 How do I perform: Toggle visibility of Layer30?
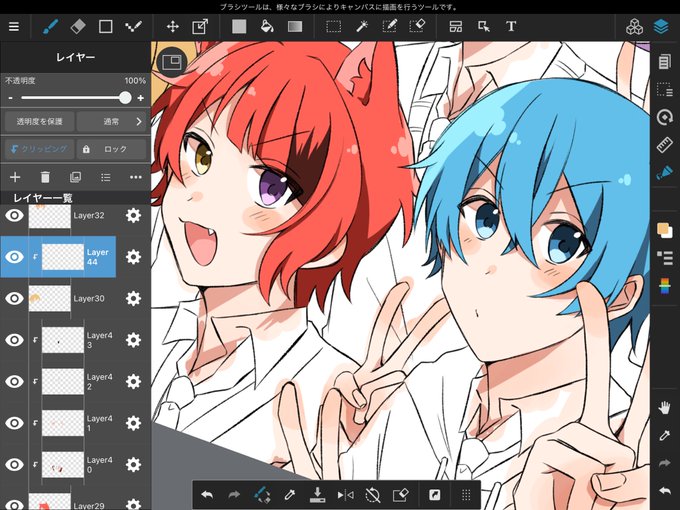point(14,298)
